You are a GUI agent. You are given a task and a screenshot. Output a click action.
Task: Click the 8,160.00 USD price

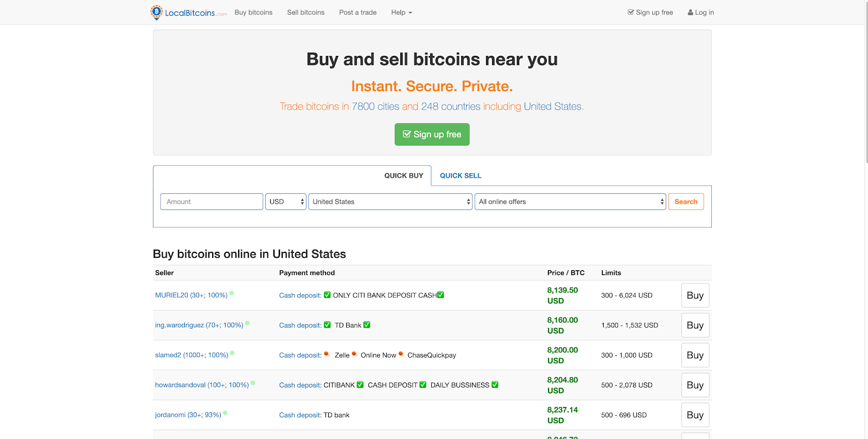click(x=563, y=325)
